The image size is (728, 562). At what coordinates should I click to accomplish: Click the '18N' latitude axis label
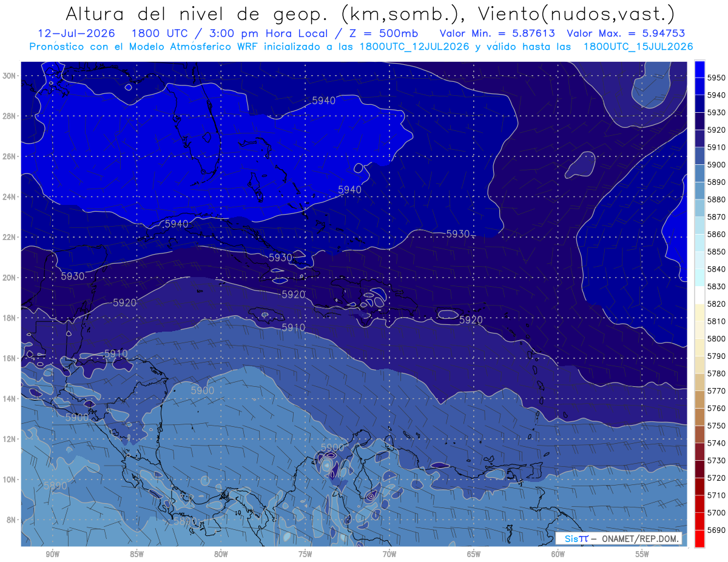[x=8, y=318]
